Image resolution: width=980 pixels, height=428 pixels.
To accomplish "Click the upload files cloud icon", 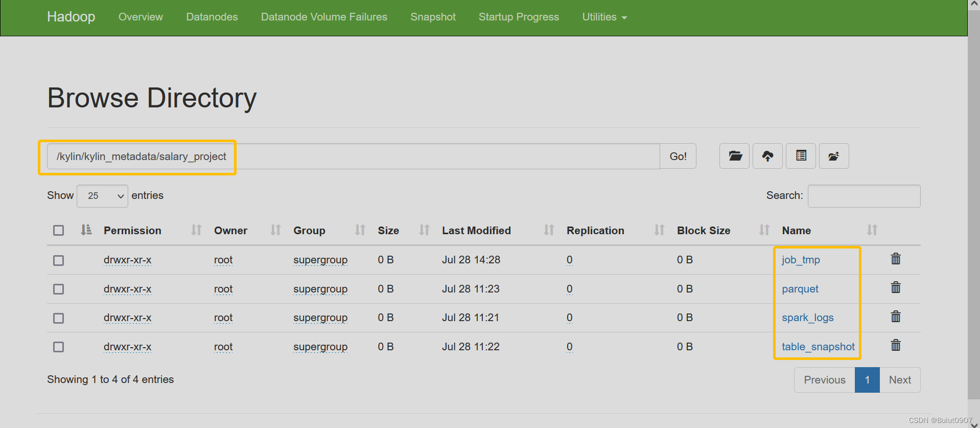I will (767, 156).
